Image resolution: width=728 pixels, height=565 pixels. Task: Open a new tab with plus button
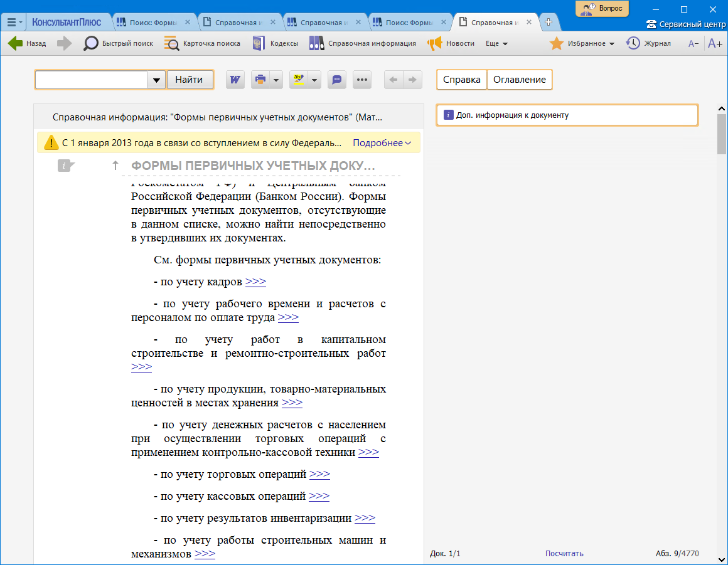click(x=549, y=22)
